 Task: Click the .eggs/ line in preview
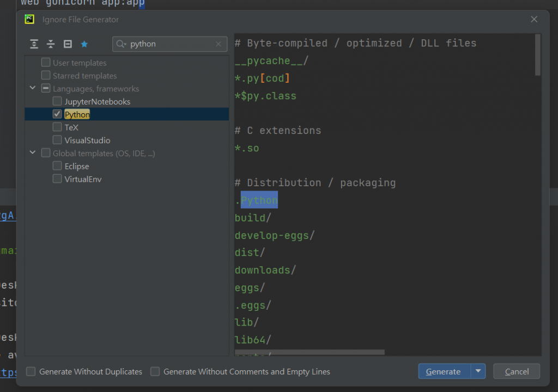tap(253, 305)
